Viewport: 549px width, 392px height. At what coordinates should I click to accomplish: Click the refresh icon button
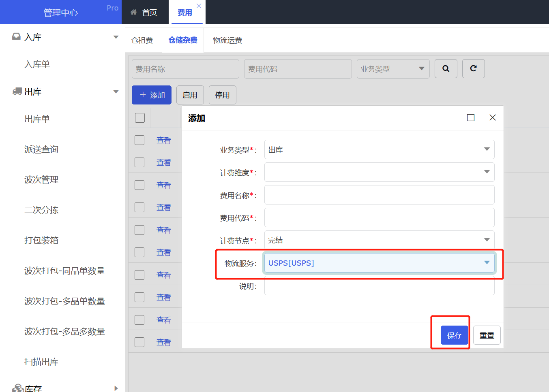(x=474, y=68)
